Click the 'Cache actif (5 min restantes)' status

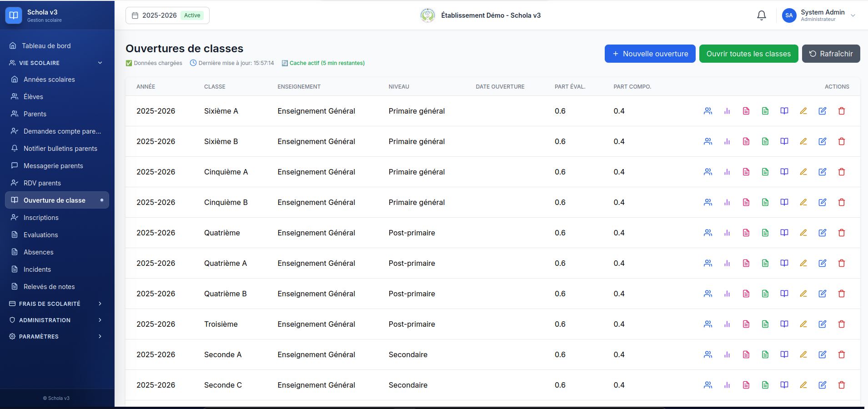click(323, 63)
